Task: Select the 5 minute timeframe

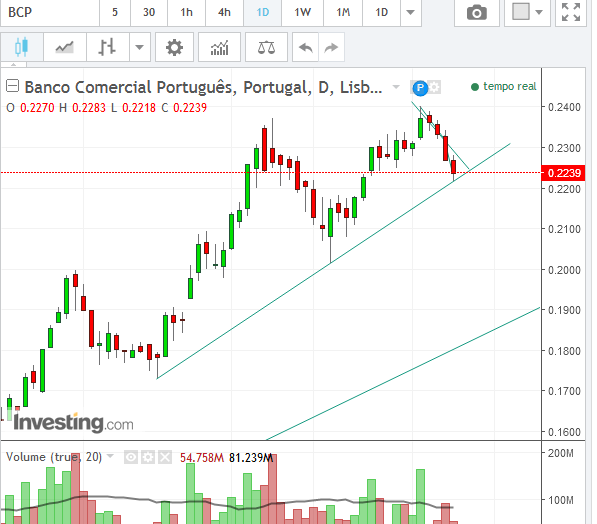Action: [x=115, y=13]
